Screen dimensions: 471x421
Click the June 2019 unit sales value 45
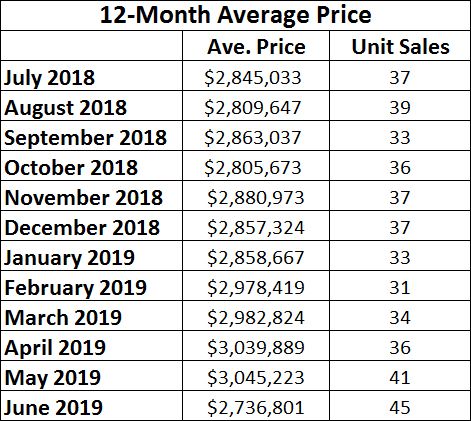[x=400, y=406]
